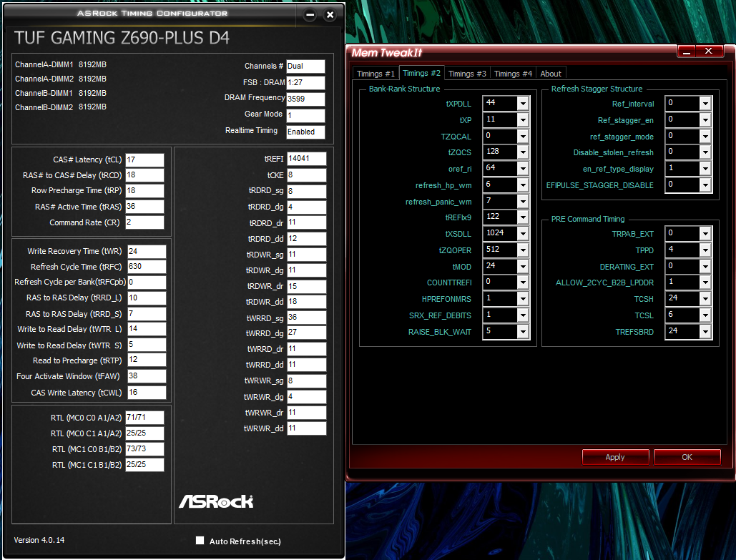Screen dimensions: 736x560
Task: Click the Channels # field showing Dual
Action: [x=305, y=67]
